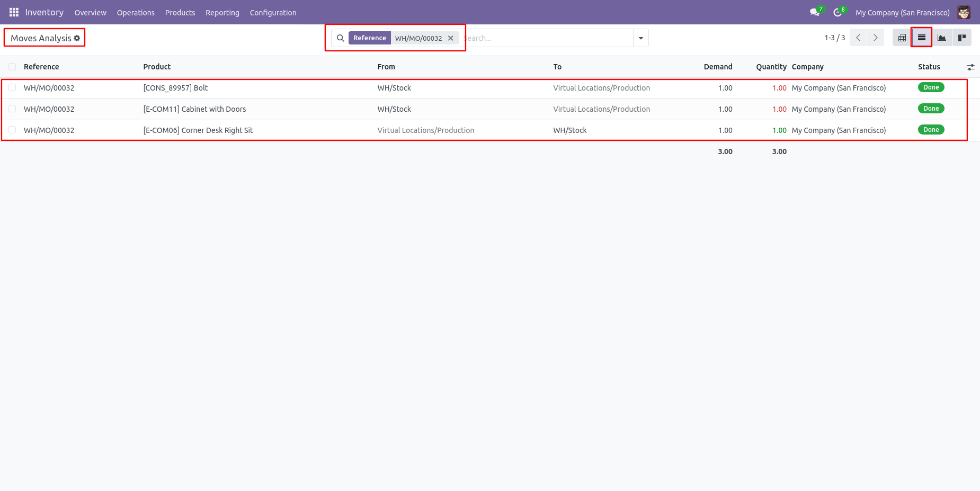Switch to list view
Screen dimensions: 980x491
click(922, 38)
